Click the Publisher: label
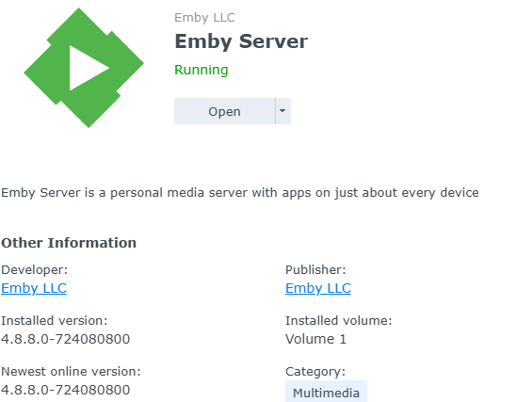 point(315,269)
